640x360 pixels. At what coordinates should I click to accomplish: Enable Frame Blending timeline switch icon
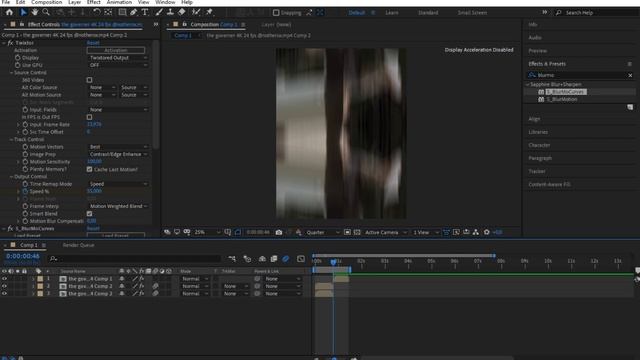[274, 259]
